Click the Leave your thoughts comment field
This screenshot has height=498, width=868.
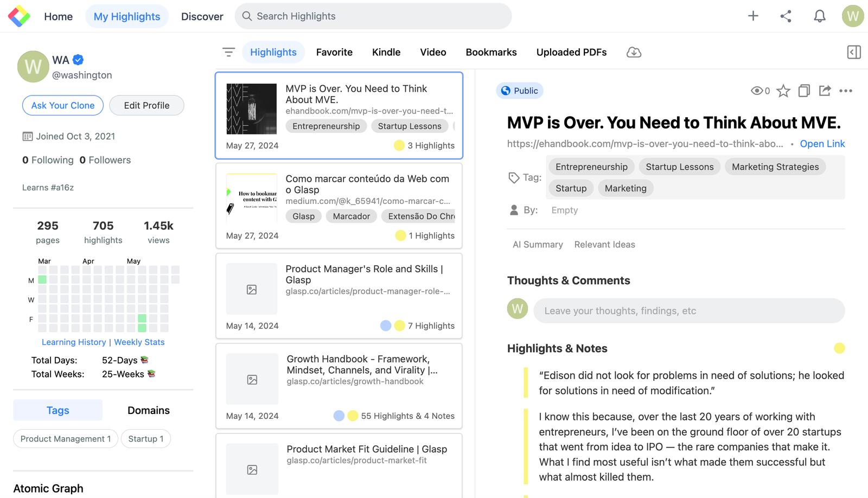(x=689, y=311)
